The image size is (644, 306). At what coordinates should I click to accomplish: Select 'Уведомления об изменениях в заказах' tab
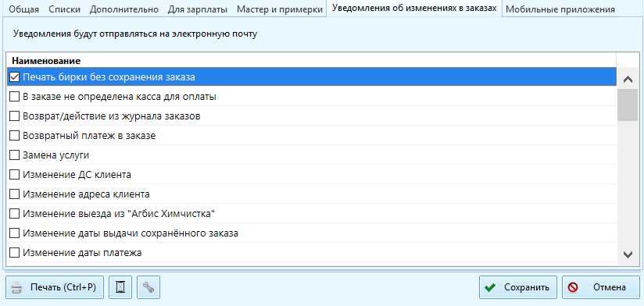(414, 9)
